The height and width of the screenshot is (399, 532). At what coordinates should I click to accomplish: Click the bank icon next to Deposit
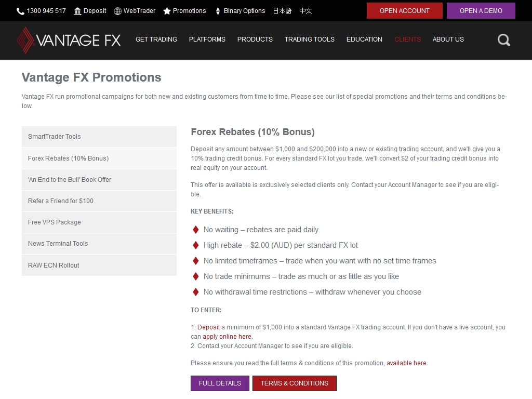77,11
